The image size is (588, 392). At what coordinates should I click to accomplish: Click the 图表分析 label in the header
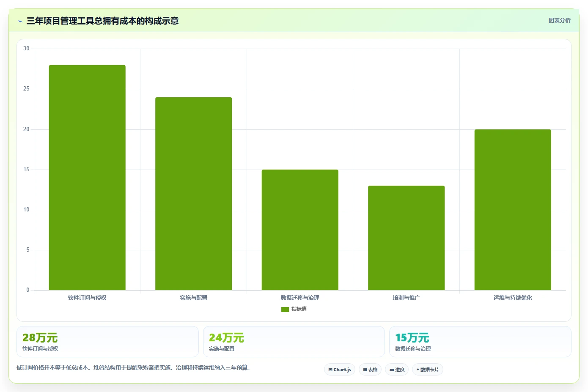click(x=559, y=20)
